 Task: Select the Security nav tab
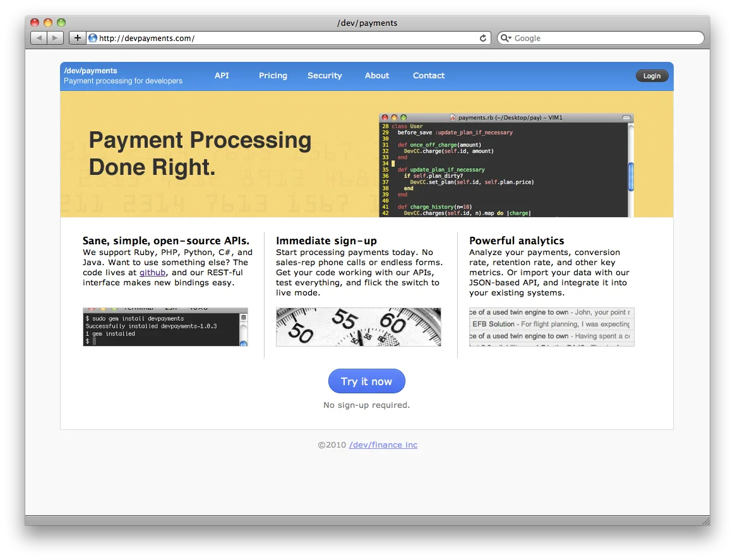tap(325, 75)
